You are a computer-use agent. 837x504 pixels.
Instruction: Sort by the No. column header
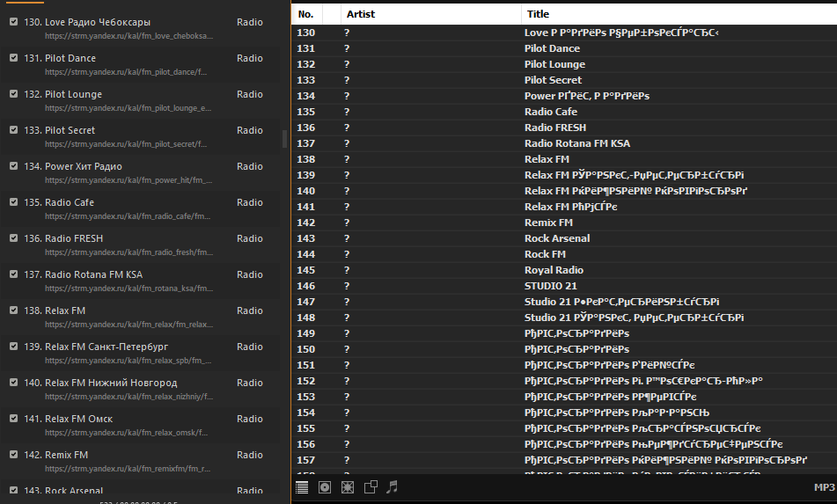(x=307, y=14)
